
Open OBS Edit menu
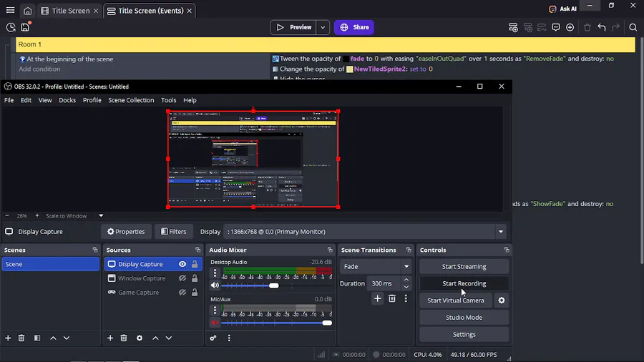pyautogui.click(x=26, y=100)
